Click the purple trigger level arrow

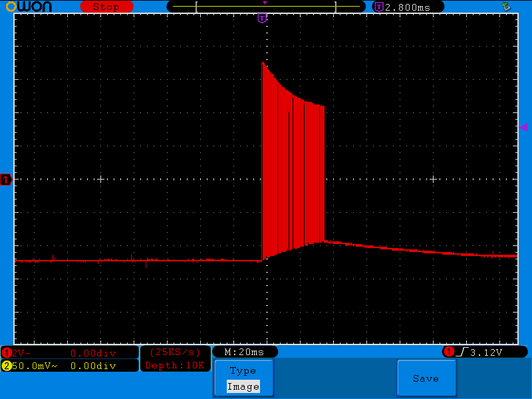(x=523, y=127)
